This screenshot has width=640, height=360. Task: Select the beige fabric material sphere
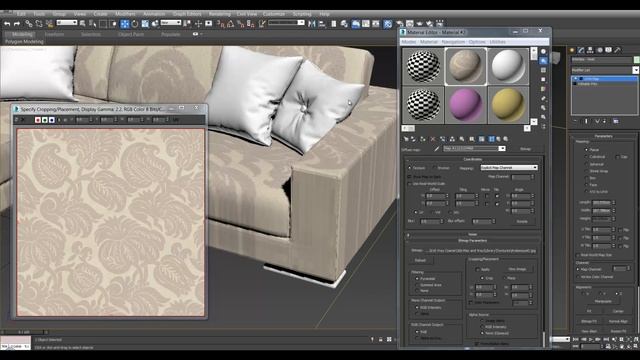466,66
